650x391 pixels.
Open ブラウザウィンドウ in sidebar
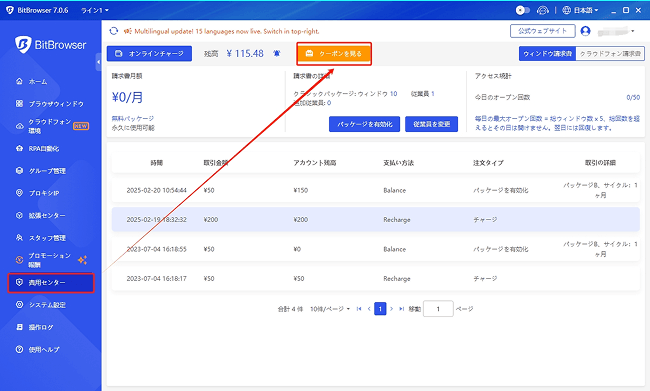56,104
